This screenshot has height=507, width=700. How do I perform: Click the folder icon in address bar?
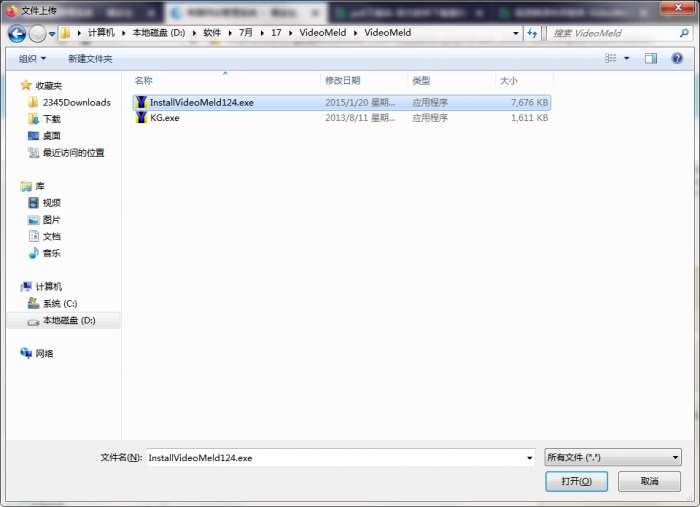65,33
